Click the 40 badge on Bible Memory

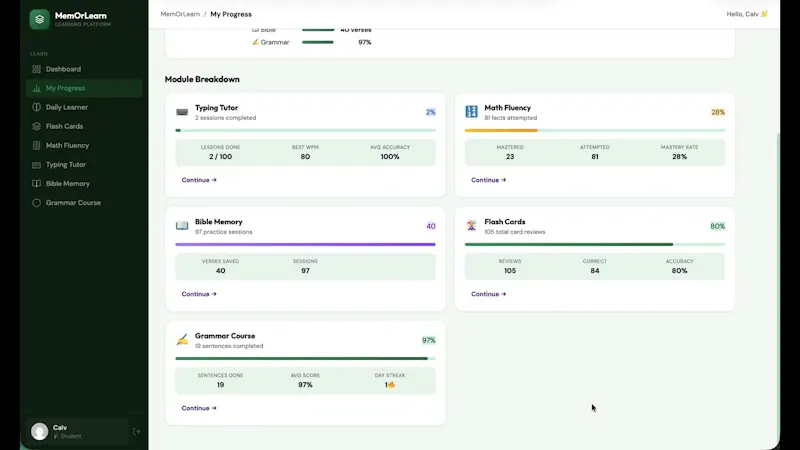coord(431,226)
